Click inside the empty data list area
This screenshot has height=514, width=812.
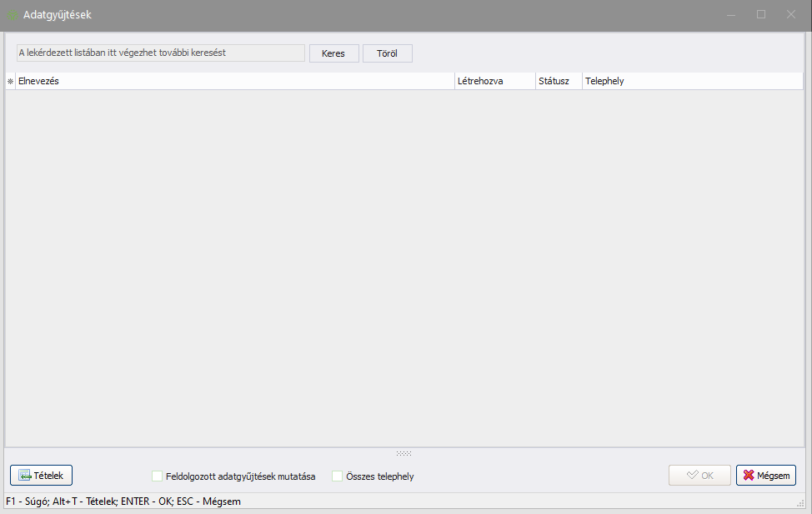(x=404, y=267)
